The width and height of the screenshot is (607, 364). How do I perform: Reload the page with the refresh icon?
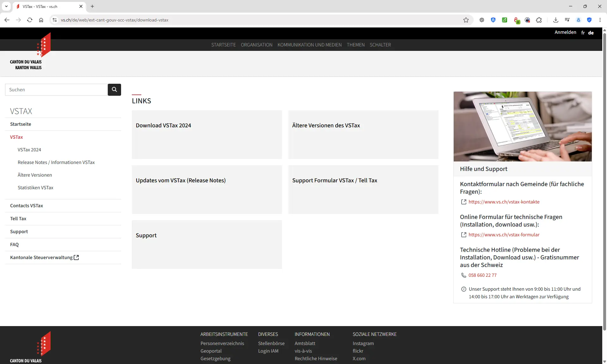coord(29,20)
